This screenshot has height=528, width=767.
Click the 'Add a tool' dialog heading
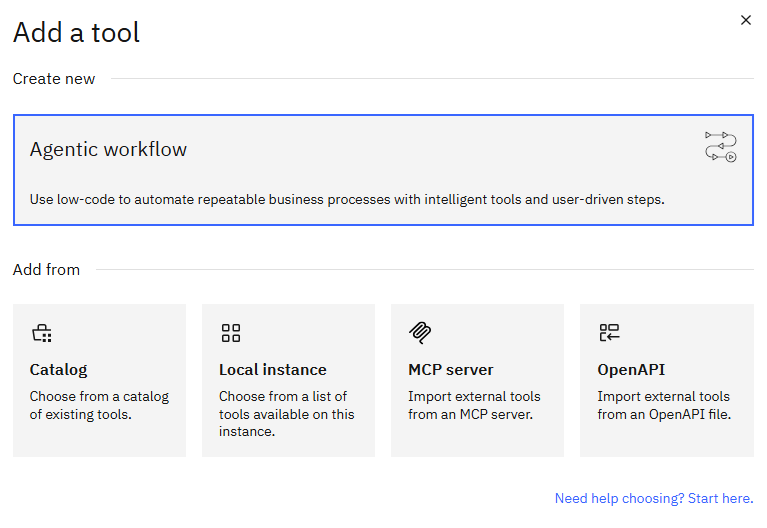76,32
